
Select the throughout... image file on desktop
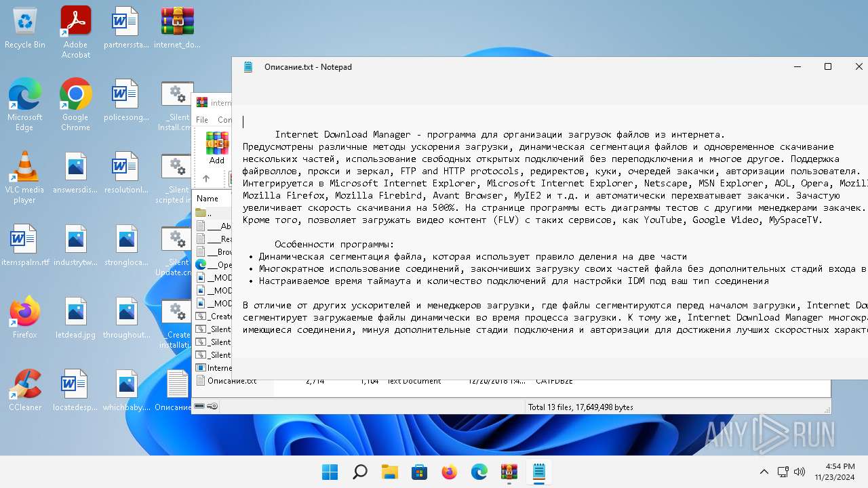(x=126, y=317)
